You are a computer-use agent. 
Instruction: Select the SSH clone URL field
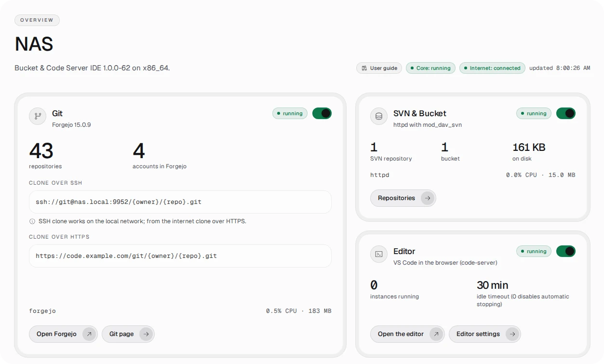coord(180,202)
